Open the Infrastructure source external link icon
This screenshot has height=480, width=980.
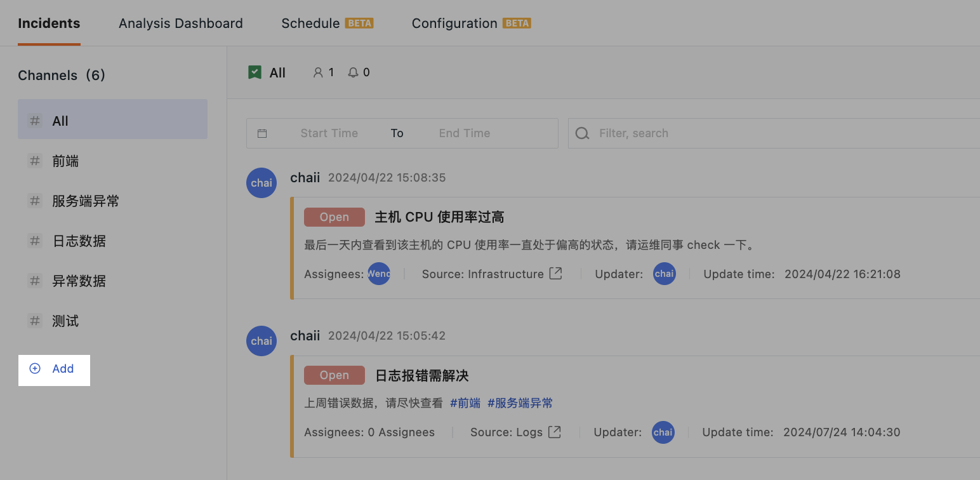pyautogui.click(x=555, y=274)
